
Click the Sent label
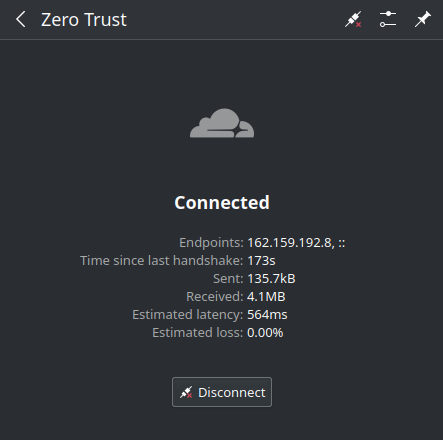pyautogui.click(x=228, y=278)
